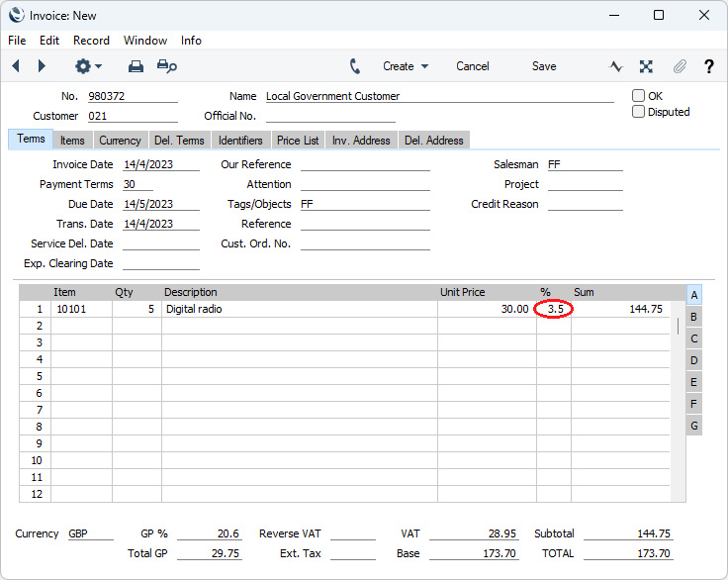Select flip G of the item matrix

coord(693,426)
